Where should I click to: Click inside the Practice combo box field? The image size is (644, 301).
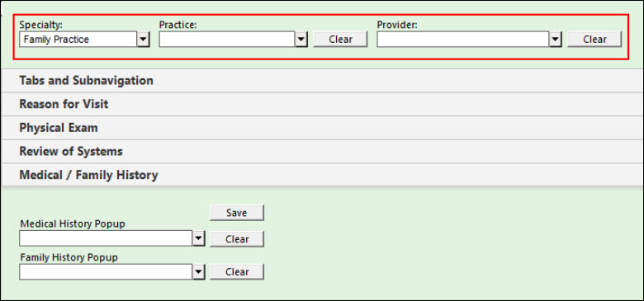pyautogui.click(x=227, y=40)
